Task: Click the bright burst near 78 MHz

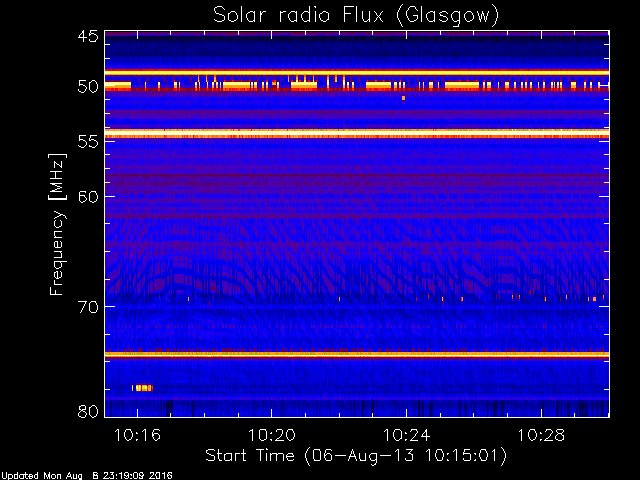Action: [x=142, y=388]
